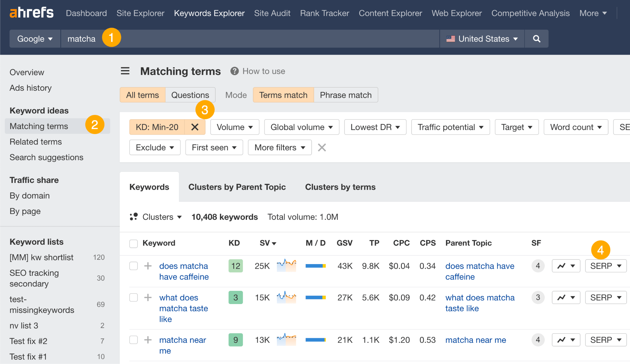This screenshot has height=364, width=630.
Task: Open the SERP dropdown for matcha near me
Action: point(605,340)
